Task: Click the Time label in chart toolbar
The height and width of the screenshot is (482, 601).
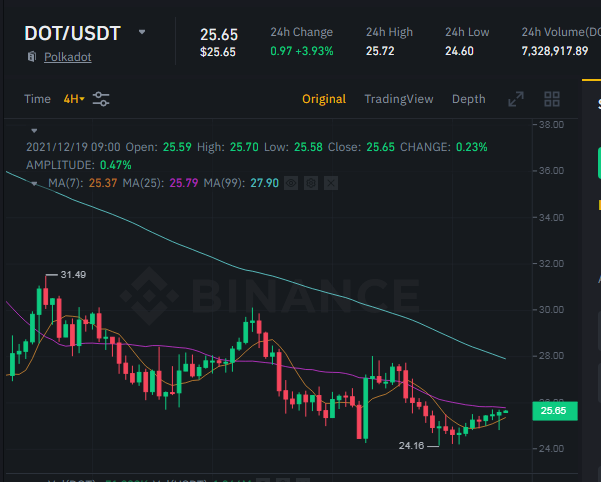Action: (x=37, y=99)
